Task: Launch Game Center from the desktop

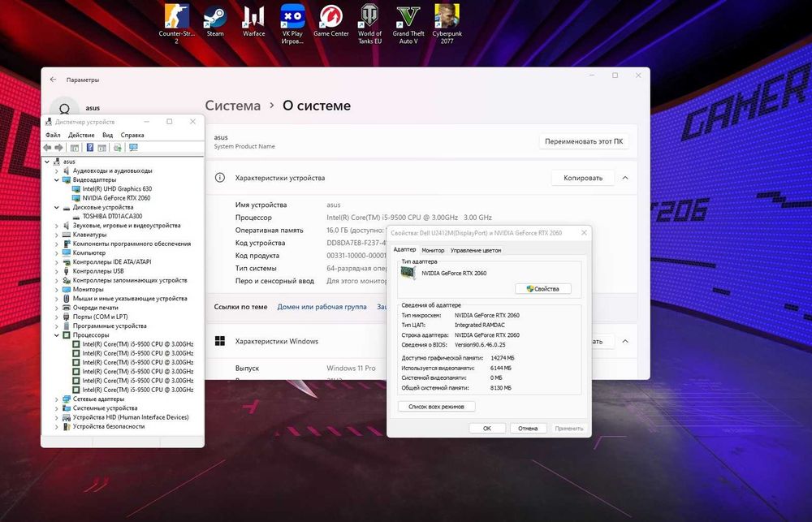Action: 331,21
